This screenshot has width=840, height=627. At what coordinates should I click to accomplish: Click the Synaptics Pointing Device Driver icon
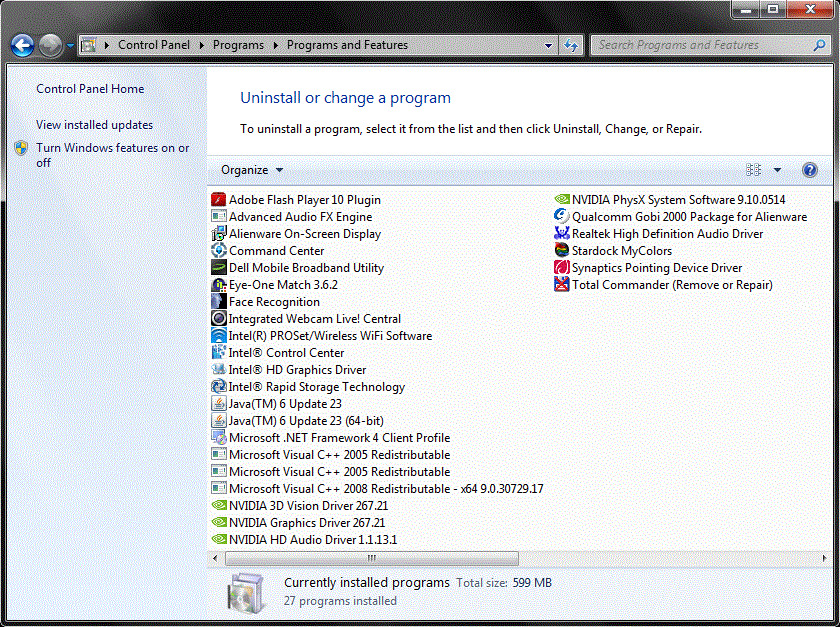[x=561, y=267]
